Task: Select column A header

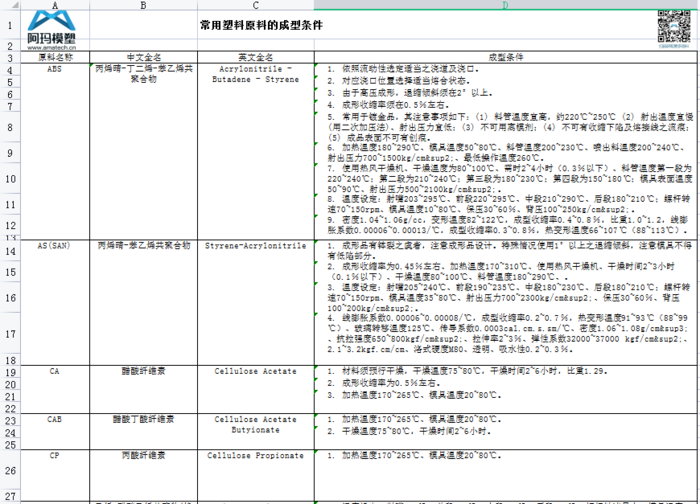Action: [55, 5]
